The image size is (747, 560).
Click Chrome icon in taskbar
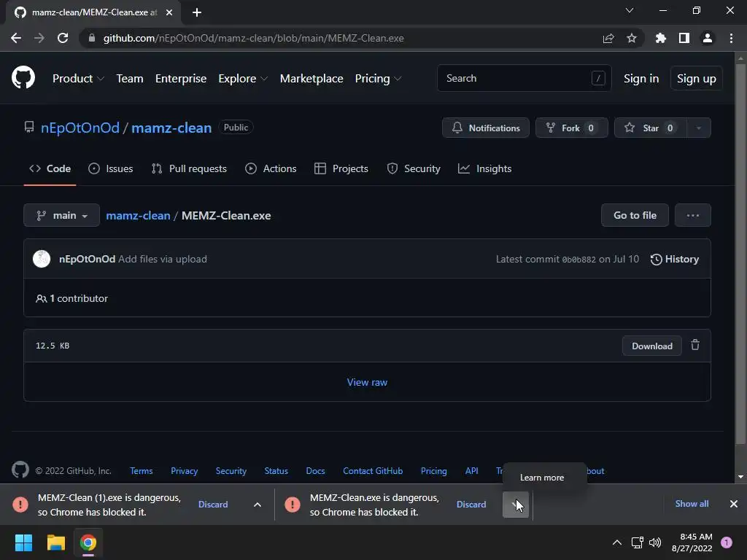88,542
